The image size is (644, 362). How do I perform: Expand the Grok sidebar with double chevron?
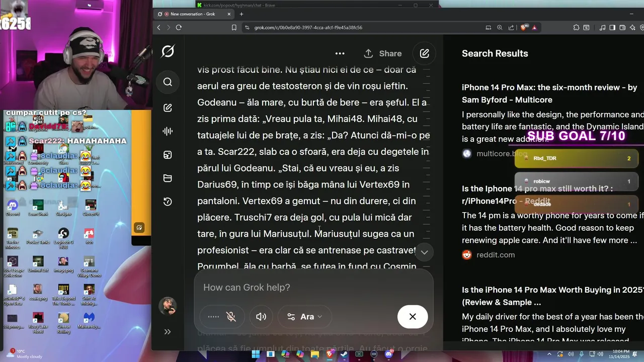168,332
